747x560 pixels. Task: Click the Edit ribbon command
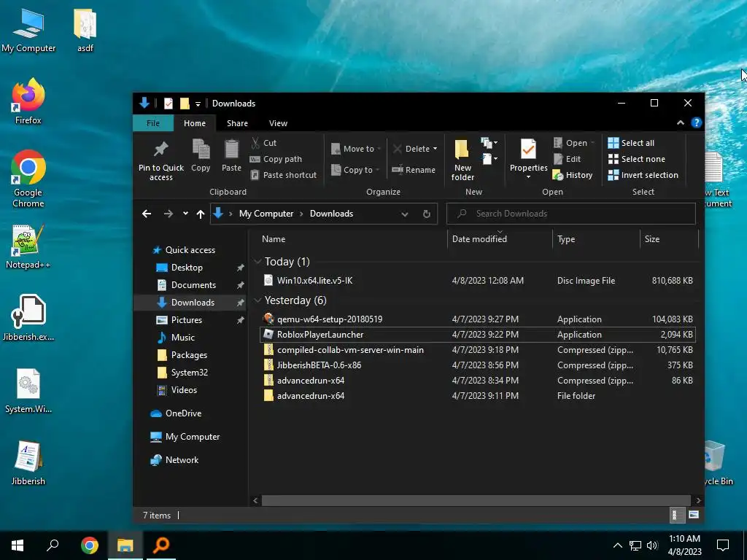click(567, 159)
